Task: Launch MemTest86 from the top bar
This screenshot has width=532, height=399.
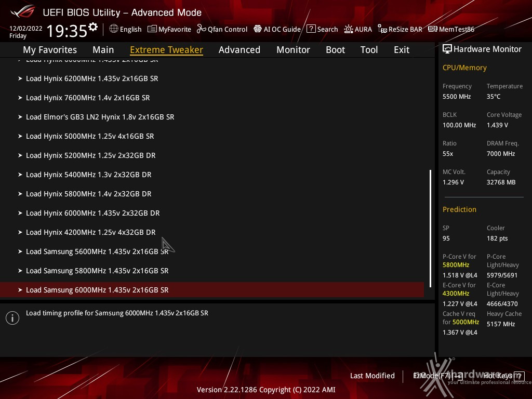Action: click(x=457, y=29)
